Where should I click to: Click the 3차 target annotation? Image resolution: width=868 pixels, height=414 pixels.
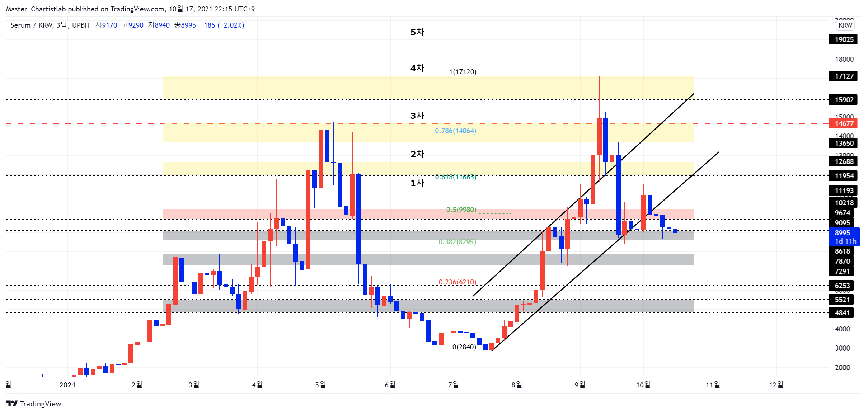[x=417, y=116]
